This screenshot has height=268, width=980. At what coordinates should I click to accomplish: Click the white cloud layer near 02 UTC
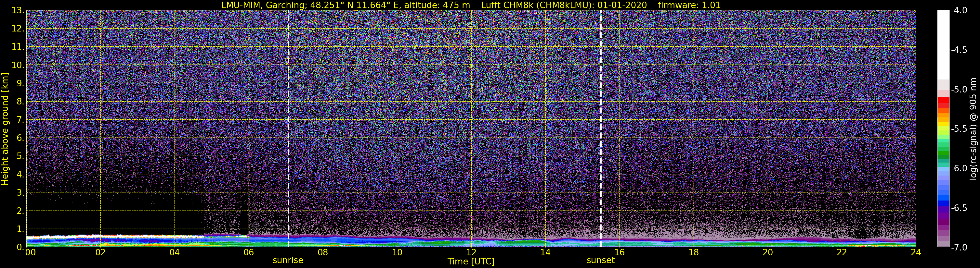(x=100, y=236)
